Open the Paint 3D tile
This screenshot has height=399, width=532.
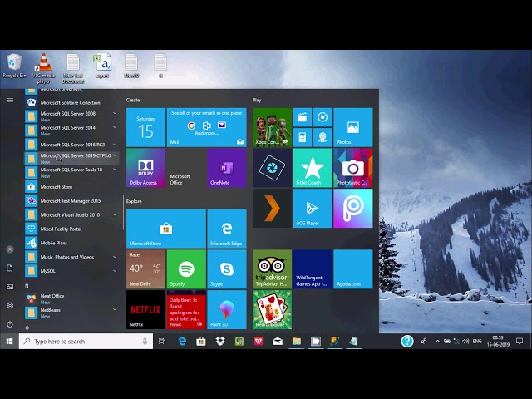[x=227, y=309]
